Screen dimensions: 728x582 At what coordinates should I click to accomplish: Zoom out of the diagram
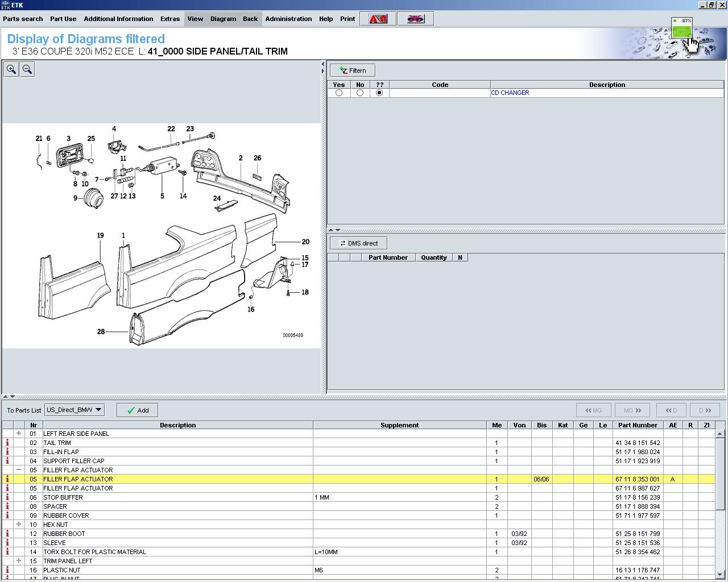click(27, 69)
